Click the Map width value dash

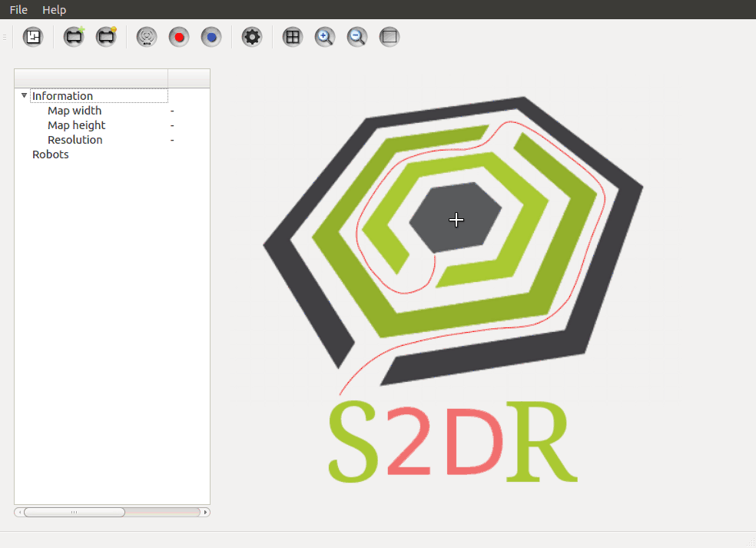(x=172, y=111)
